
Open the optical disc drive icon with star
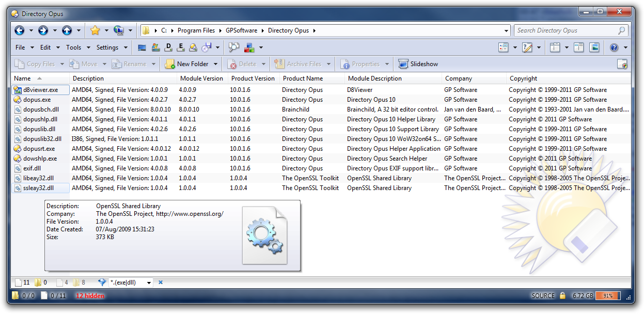point(193,48)
